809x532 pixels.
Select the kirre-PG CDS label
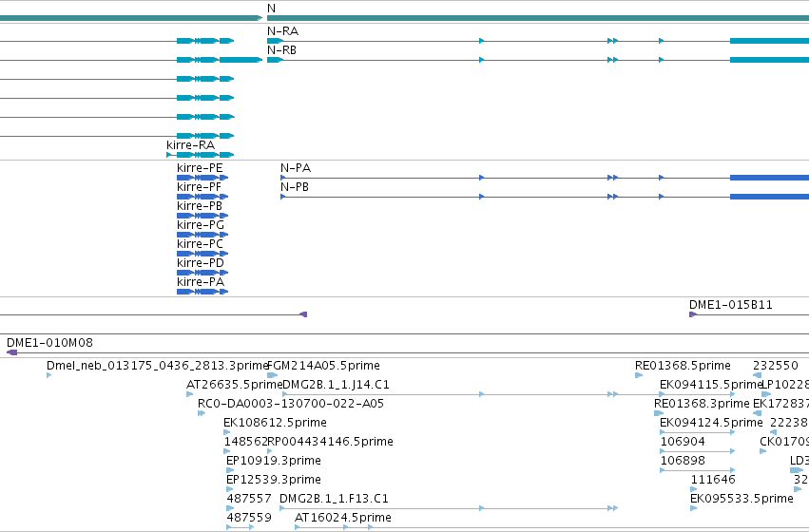201,225
